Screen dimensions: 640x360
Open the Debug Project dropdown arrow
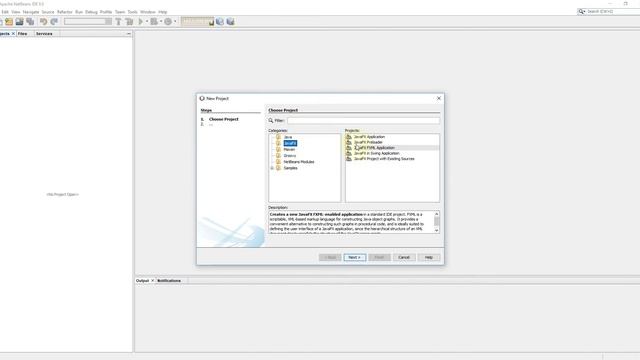pos(161,22)
